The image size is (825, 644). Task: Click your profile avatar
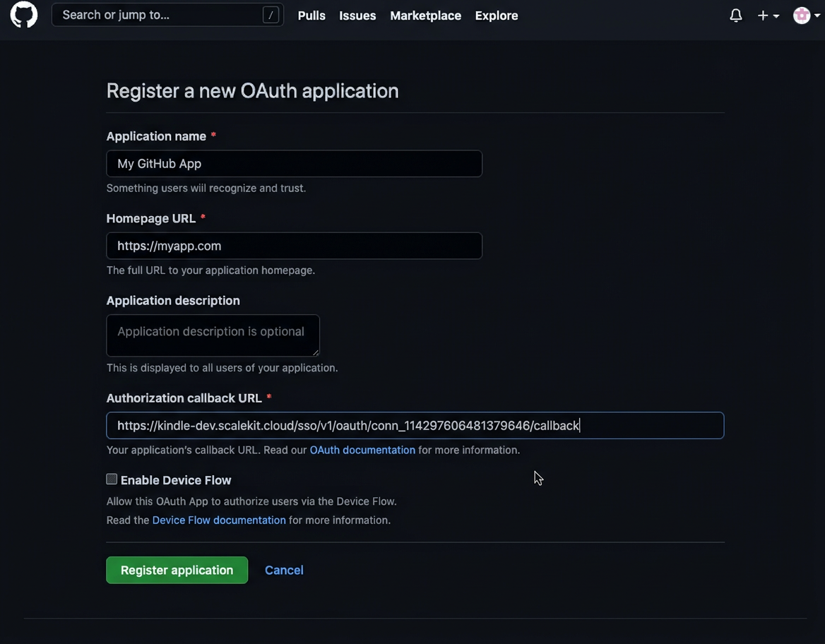(x=802, y=15)
